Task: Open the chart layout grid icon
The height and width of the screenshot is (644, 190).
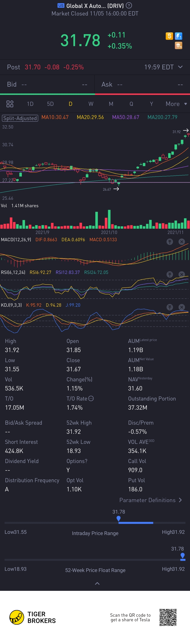Action: 10,104
